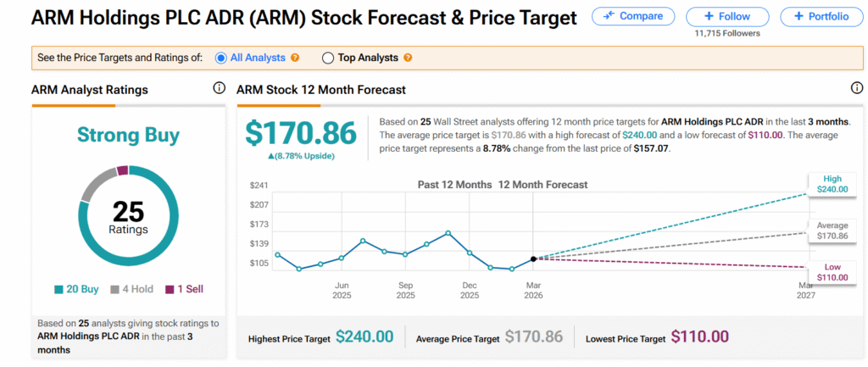Select the Top Analysts radio button

tap(328, 58)
